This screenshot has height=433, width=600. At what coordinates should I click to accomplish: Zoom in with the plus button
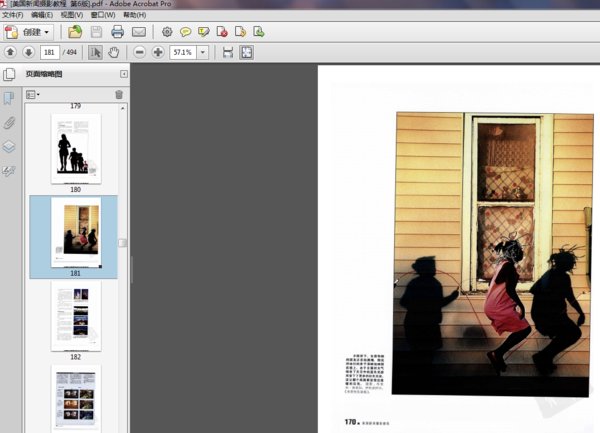[158, 52]
